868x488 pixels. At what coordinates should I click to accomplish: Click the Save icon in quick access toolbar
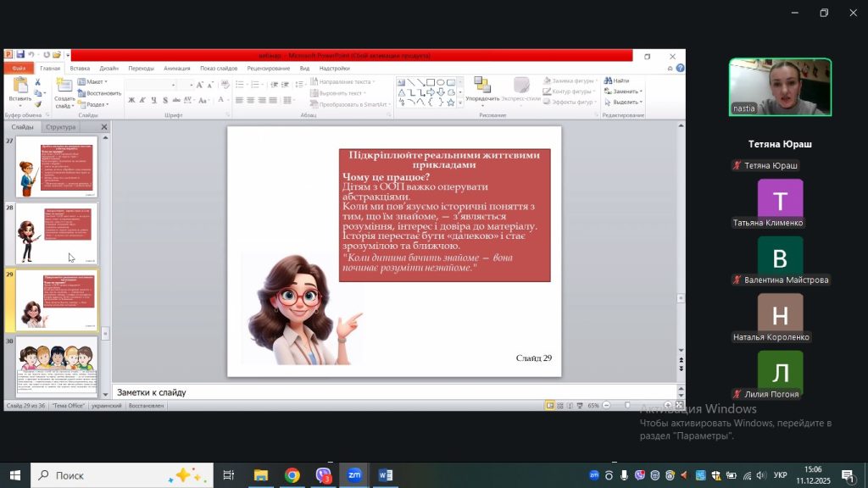(19, 55)
